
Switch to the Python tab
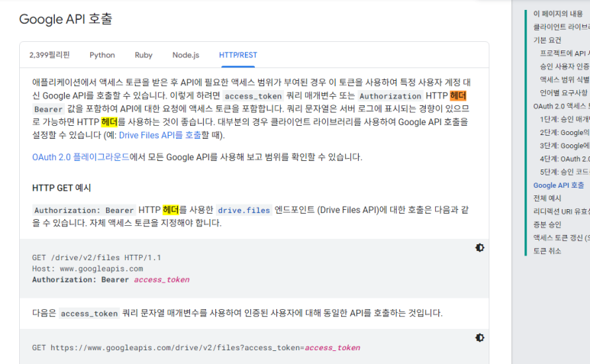click(102, 55)
